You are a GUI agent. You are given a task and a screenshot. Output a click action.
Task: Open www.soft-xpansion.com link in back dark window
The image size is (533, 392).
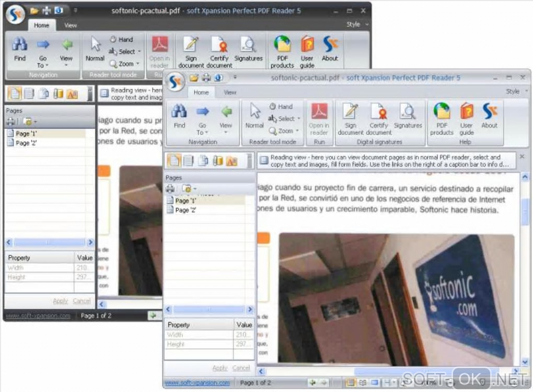pos(38,316)
